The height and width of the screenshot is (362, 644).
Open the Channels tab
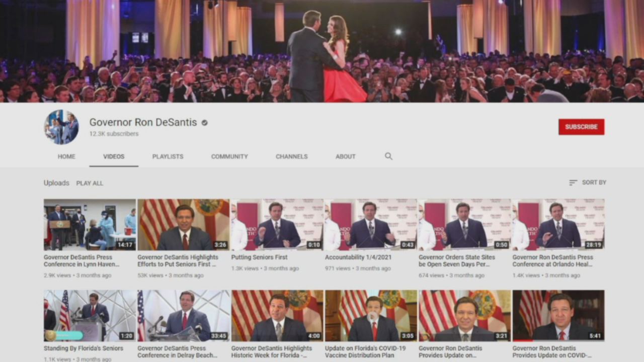[x=291, y=156]
